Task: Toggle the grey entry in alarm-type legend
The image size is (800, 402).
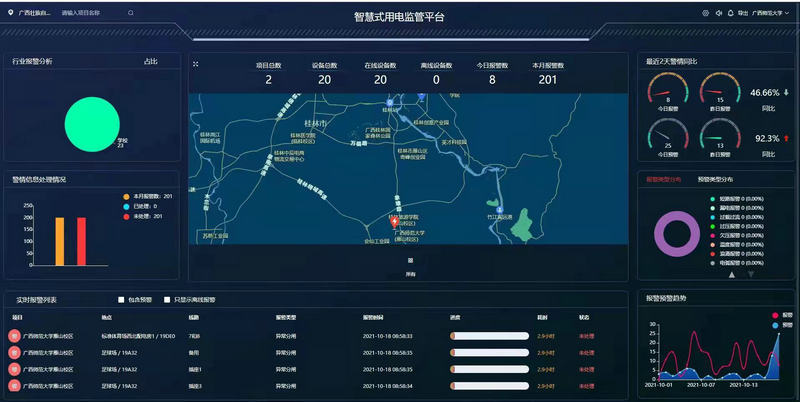Action: click(x=737, y=263)
